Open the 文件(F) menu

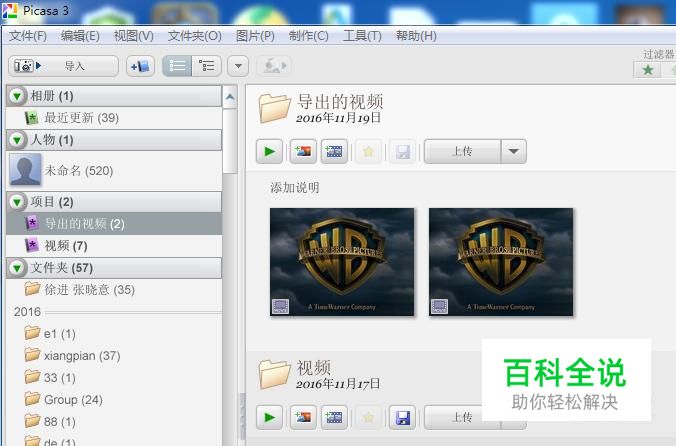click(28, 36)
